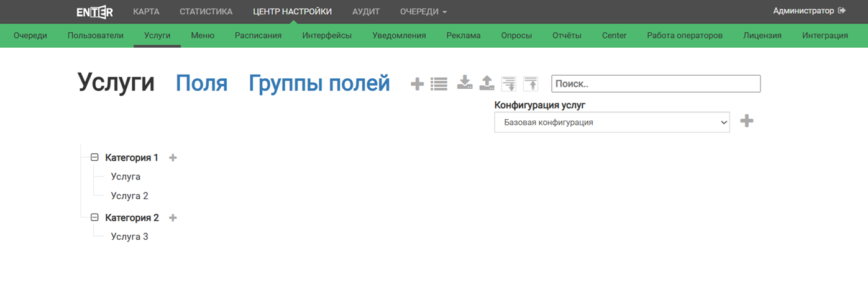Viewport: 868px width, 282px height.
Task: Open the СТАТИСТИКА top menu item
Action: point(206,12)
